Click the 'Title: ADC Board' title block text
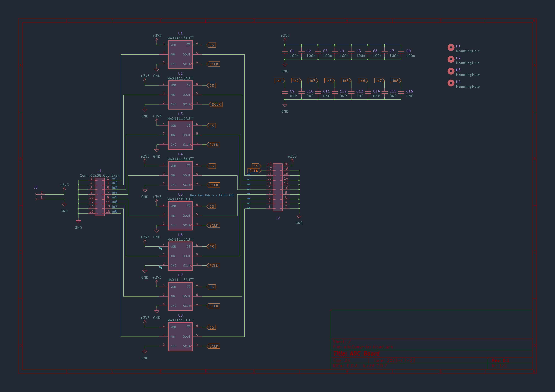This screenshot has height=392, width=555. (x=356, y=354)
